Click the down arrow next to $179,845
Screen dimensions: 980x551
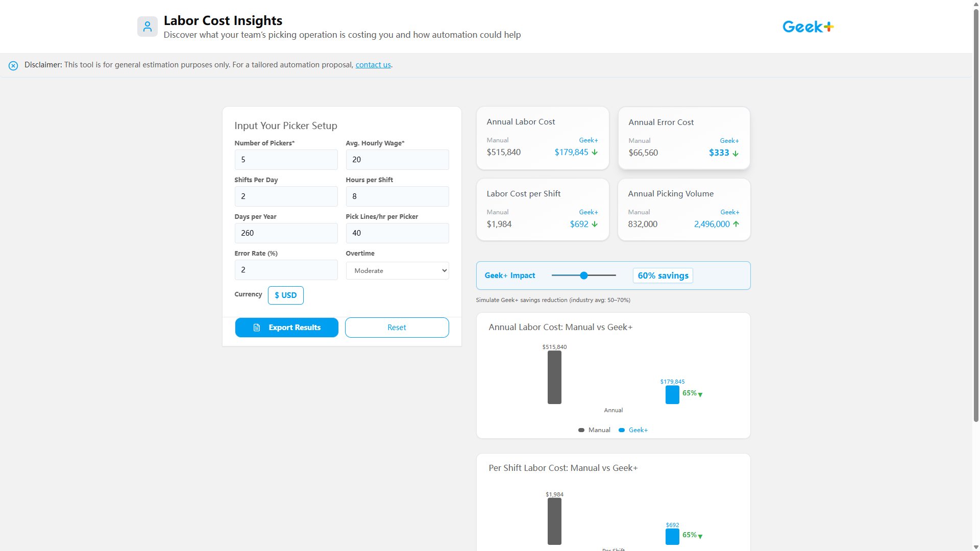595,152
